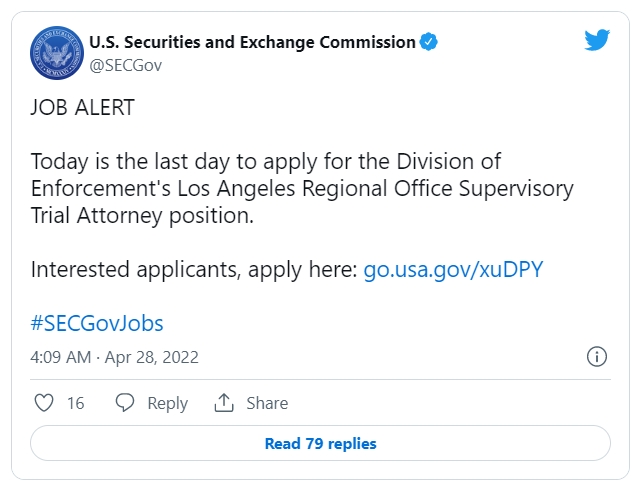
Task: Click the 16 likes count
Action: tap(75, 403)
